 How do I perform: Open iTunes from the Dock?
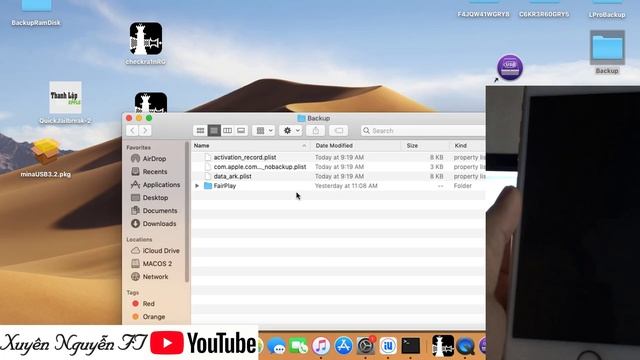(x=321, y=346)
